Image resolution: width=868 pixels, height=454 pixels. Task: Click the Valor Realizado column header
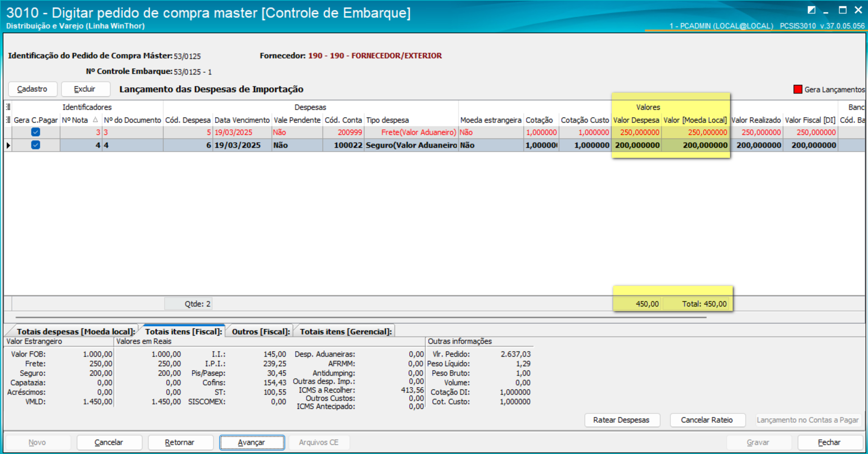[756, 120]
